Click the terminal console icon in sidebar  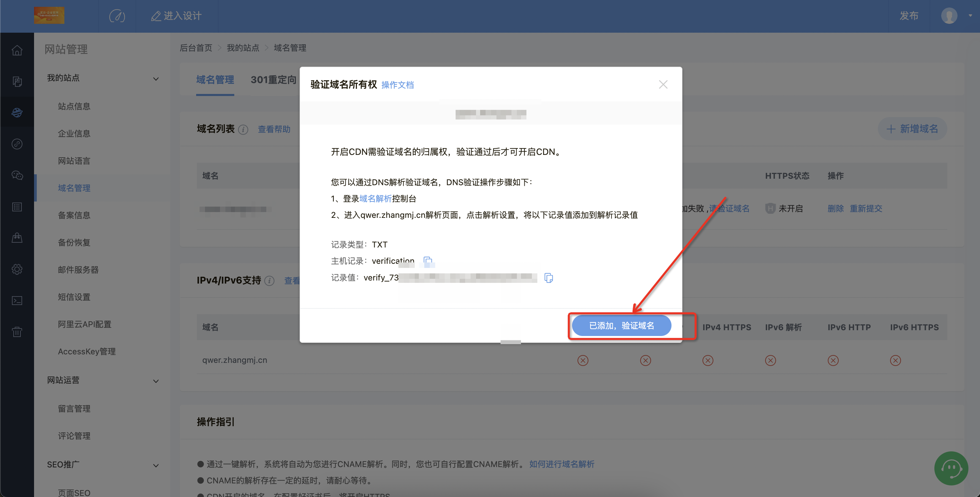point(17,301)
